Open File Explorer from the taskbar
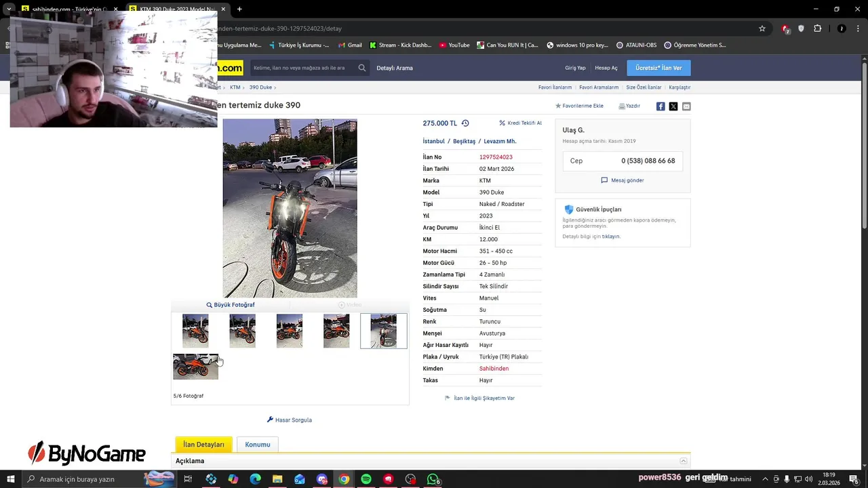Image resolution: width=868 pixels, height=488 pixels. tap(277, 479)
